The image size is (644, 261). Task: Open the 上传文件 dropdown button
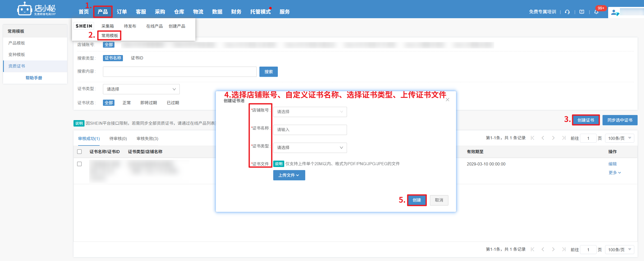[x=289, y=175]
